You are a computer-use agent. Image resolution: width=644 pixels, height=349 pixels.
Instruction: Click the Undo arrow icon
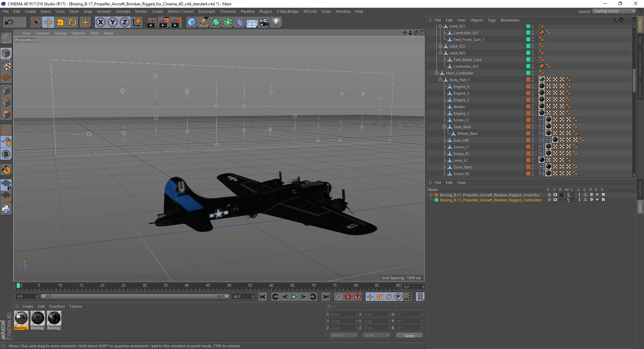pyautogui.click(x=9, y=22)
